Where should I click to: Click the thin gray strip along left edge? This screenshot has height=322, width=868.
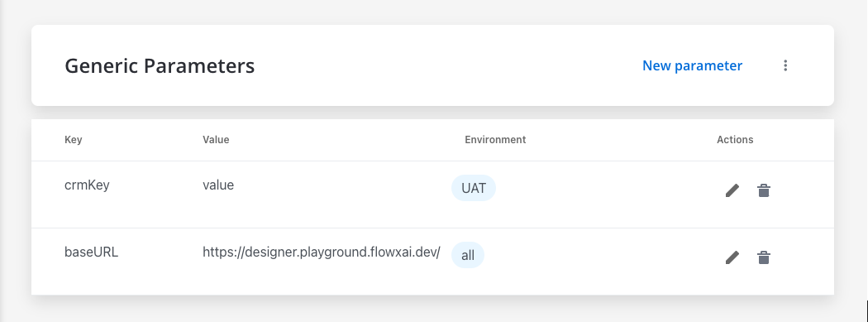pyautogui.click(x=2, y=161)
